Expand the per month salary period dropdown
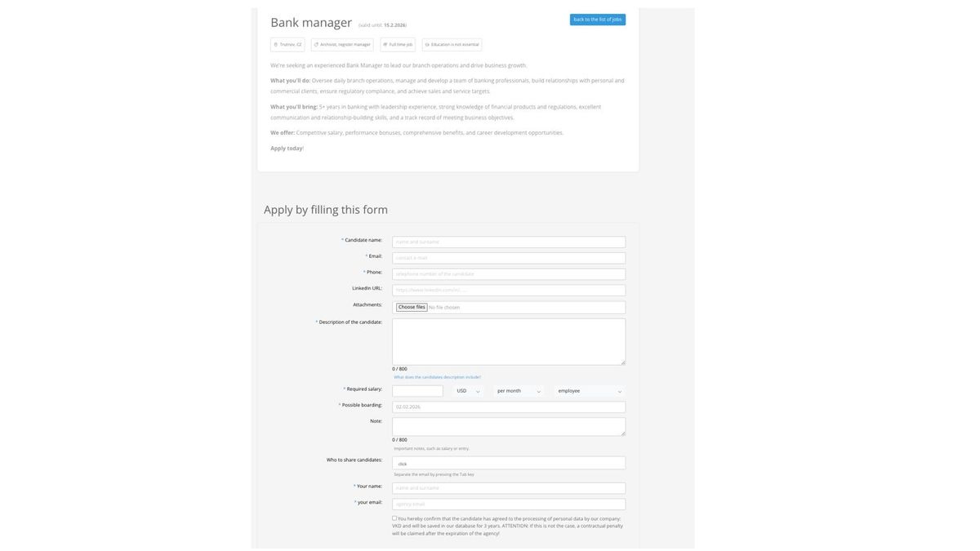 [x=519, y=391]
